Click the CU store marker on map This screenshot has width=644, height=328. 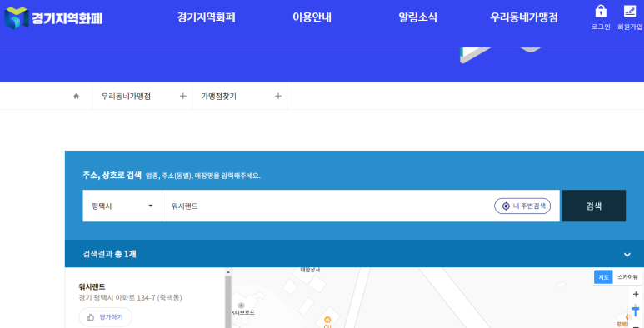(327, 321)
